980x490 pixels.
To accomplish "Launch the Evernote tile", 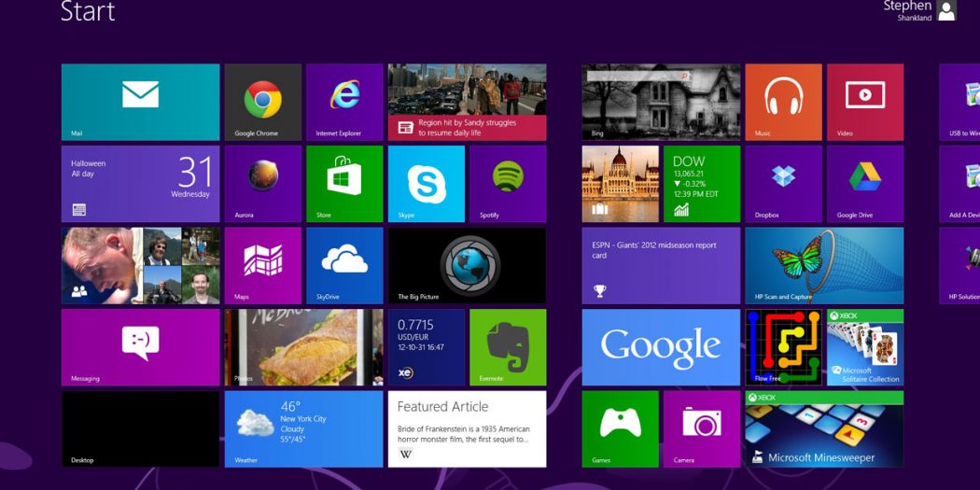I will point(508,347).
